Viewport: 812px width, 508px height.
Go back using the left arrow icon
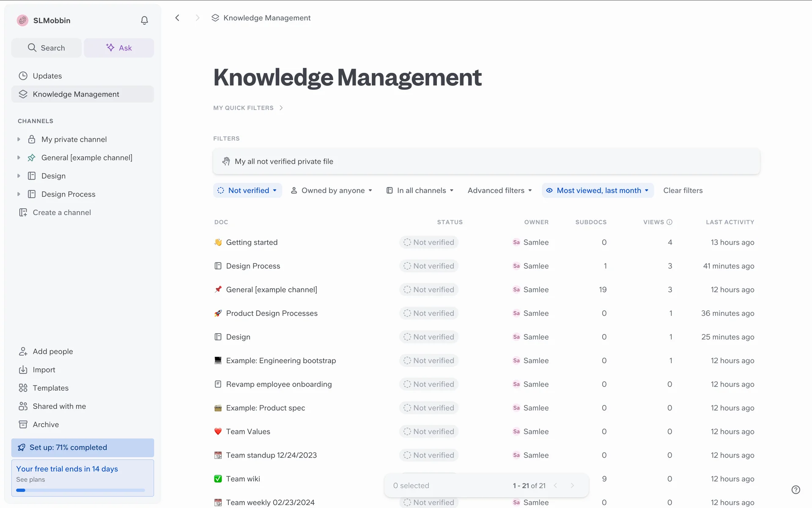pyautogui.click(x=178, y=18)
